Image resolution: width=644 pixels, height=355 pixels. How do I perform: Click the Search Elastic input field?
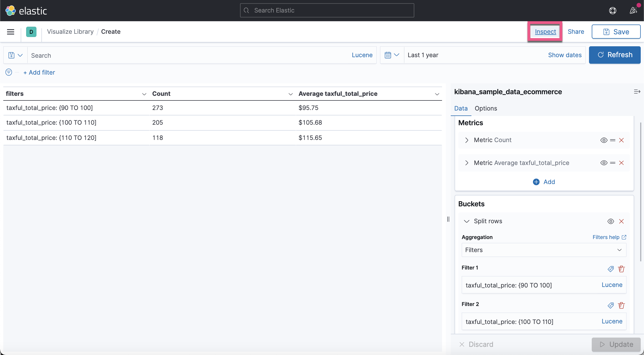[x=327, y=10]
